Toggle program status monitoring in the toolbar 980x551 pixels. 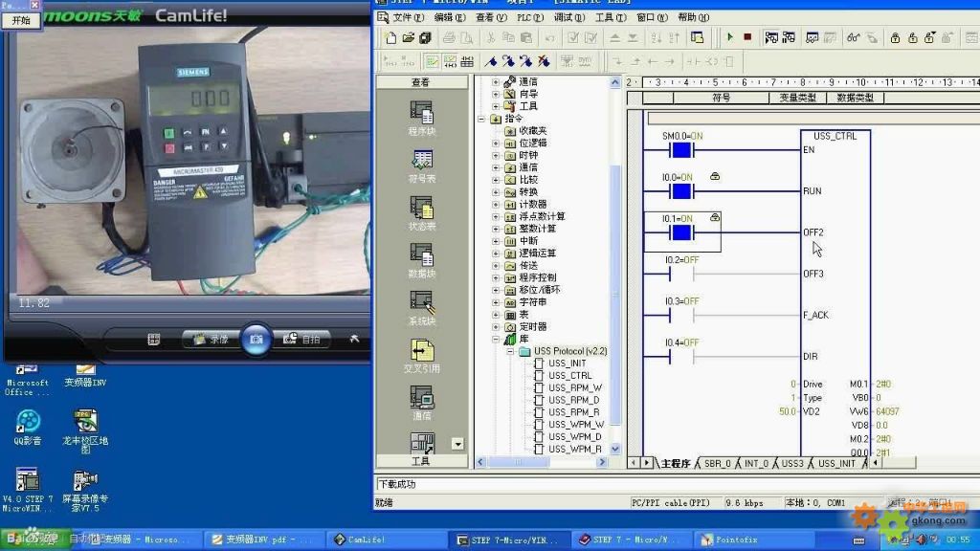point(771,37)
